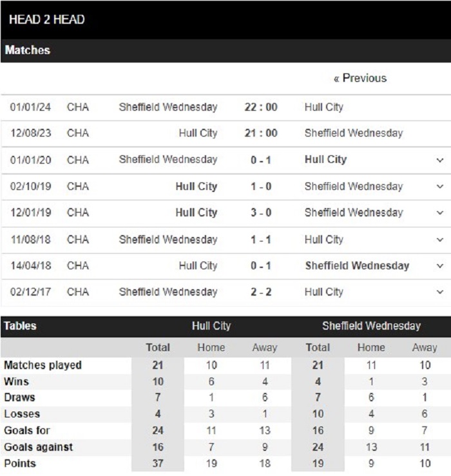This screenshot has width=451, height=476.
Task: Select the Tables section header
Action: point(20,326)
